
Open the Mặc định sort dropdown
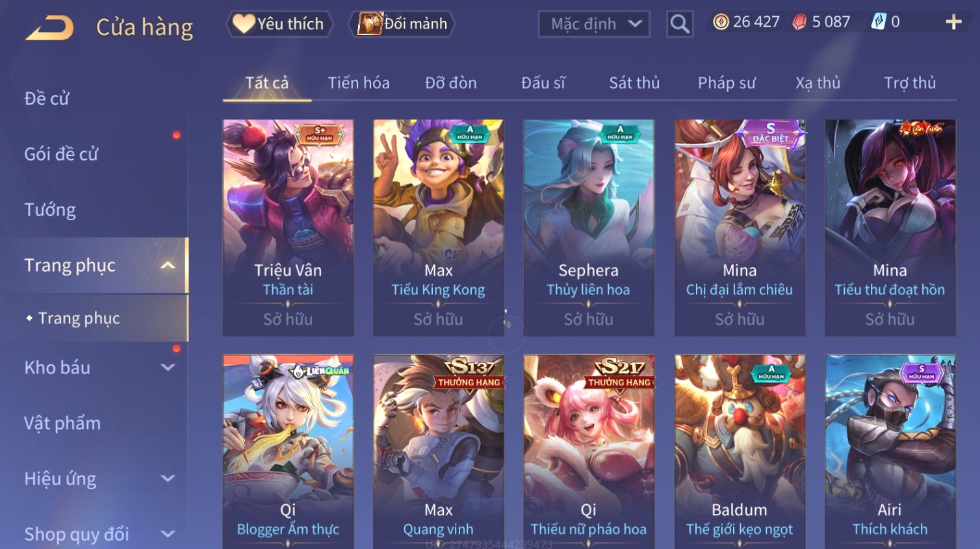coord(594,24)
